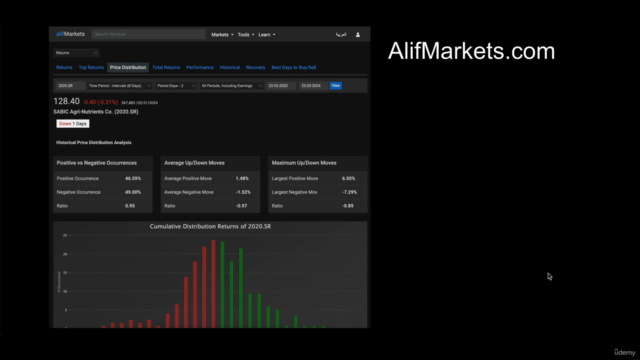Open Best Days to Buy/Sell tab
Viewport: 640px width, 360px height.
tap(294, 67)
